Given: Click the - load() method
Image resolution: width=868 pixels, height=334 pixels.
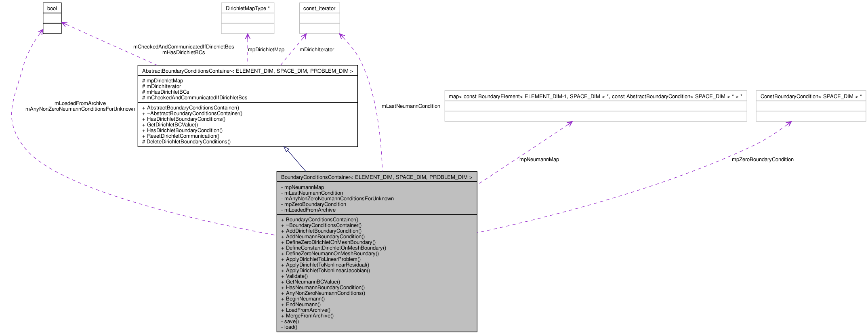Looking at the screenshot, I should pos(289,327).
